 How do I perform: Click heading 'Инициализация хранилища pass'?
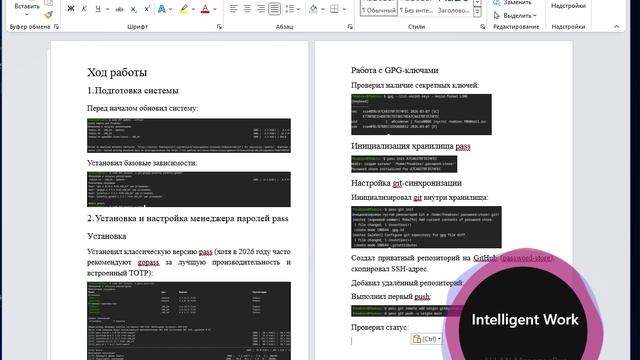[411, 146]
